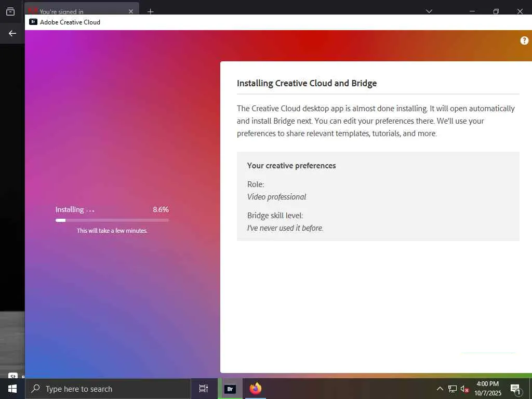Open Task View on the taskbar
Image resolution: width=532 pixels, height=399 pixels.
pyautogui.click(x=204, y=389)
